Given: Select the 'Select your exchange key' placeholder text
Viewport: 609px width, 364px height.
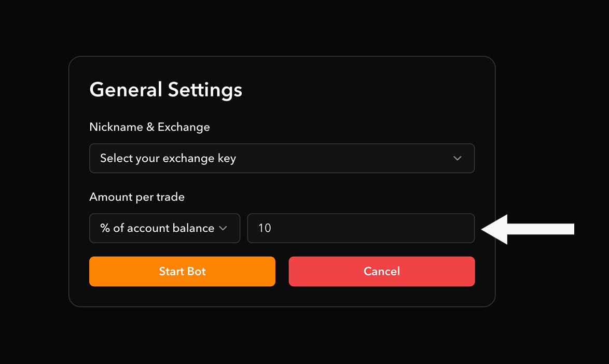Looking at the screenshot, I should click(x=168, y=158).
